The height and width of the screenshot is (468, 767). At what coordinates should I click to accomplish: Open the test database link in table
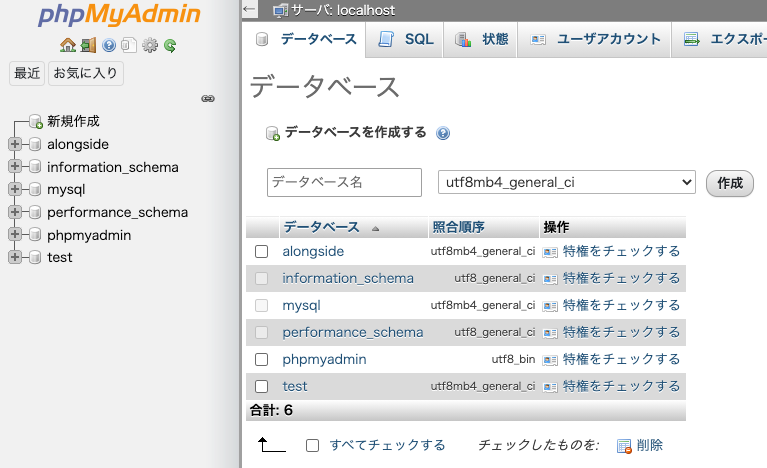tap(294, 386)
